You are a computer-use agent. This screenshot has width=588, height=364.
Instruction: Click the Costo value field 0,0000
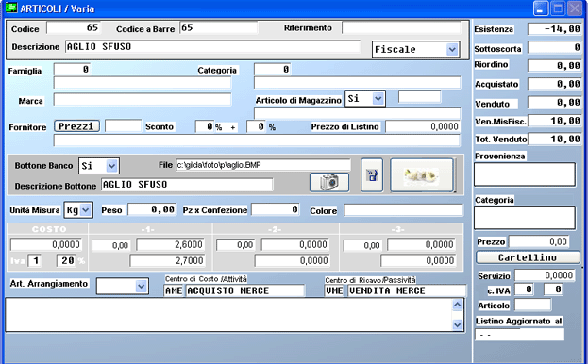(45, 244)
